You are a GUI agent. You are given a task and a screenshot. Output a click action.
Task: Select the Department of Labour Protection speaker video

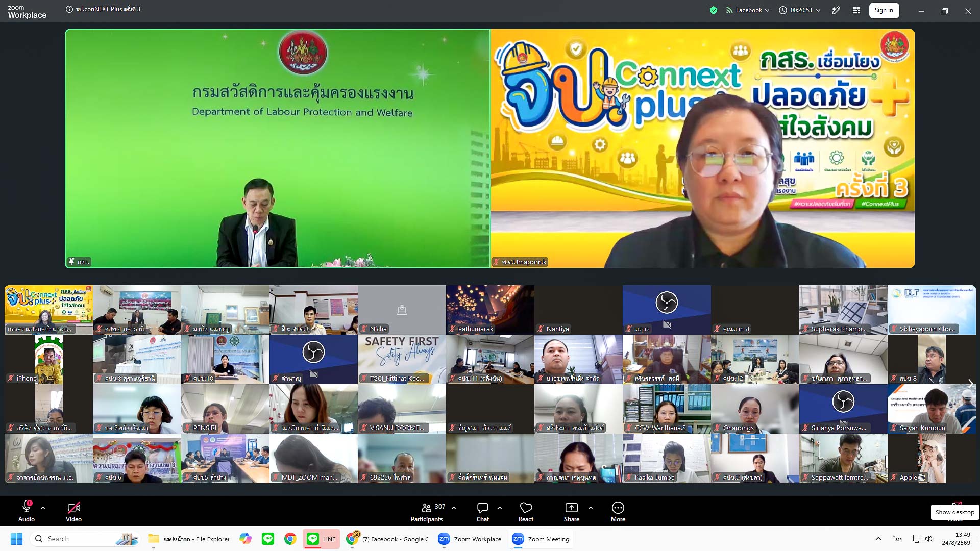click(x=278, y=148)
